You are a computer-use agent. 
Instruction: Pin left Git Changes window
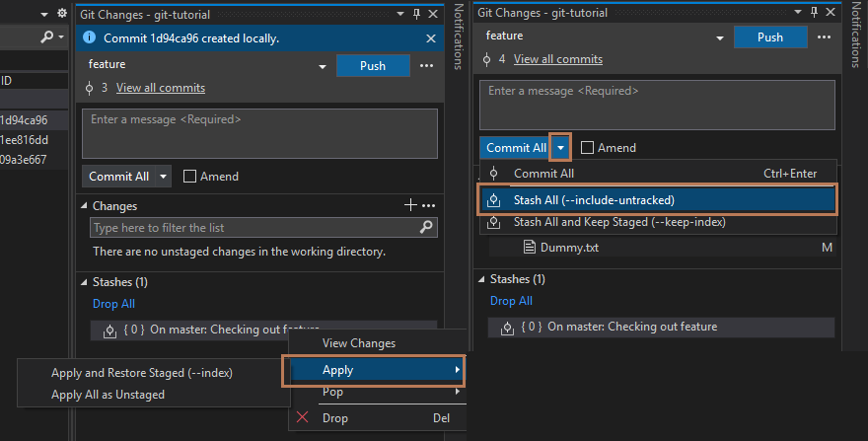(417, 15)
